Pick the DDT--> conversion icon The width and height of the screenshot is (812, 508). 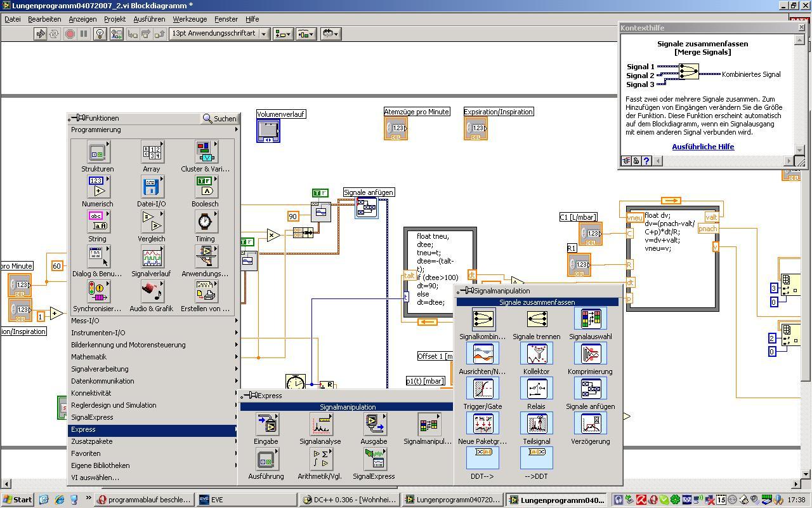[483, 457]
